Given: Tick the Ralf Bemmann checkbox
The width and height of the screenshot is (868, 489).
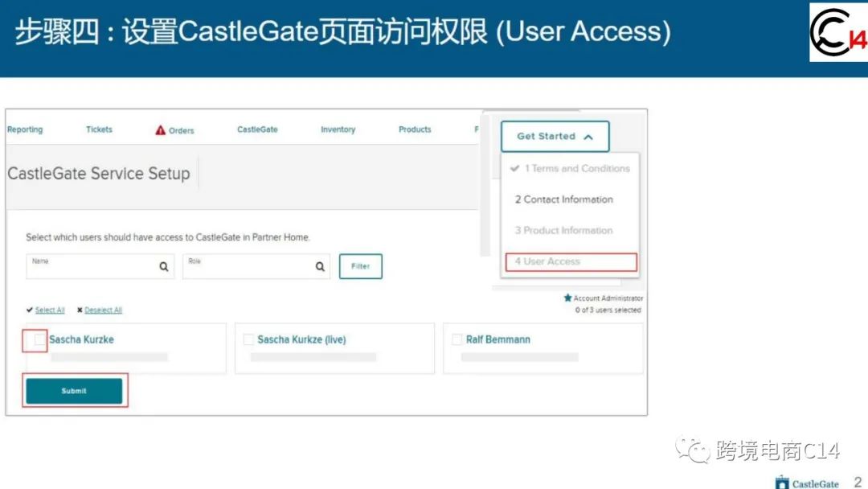Looking at the screenshot, I should (457, 339).
